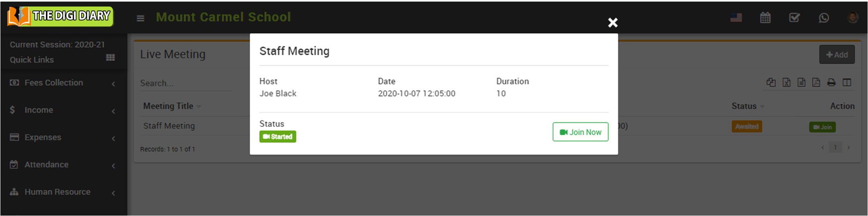Click the meeting Search field
868x216 pixels.
point(185,83)
